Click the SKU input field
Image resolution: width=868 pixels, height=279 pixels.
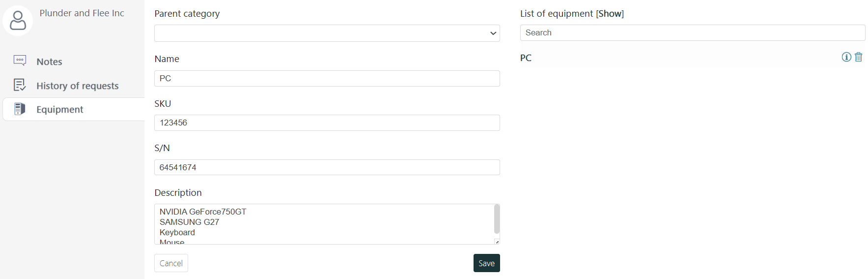[327, 123]
